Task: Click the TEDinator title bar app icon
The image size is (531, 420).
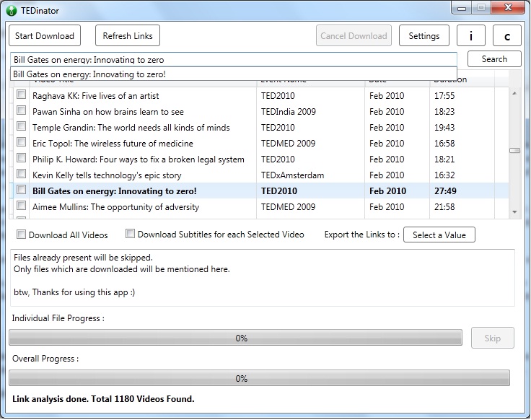Action: [11, 11]
